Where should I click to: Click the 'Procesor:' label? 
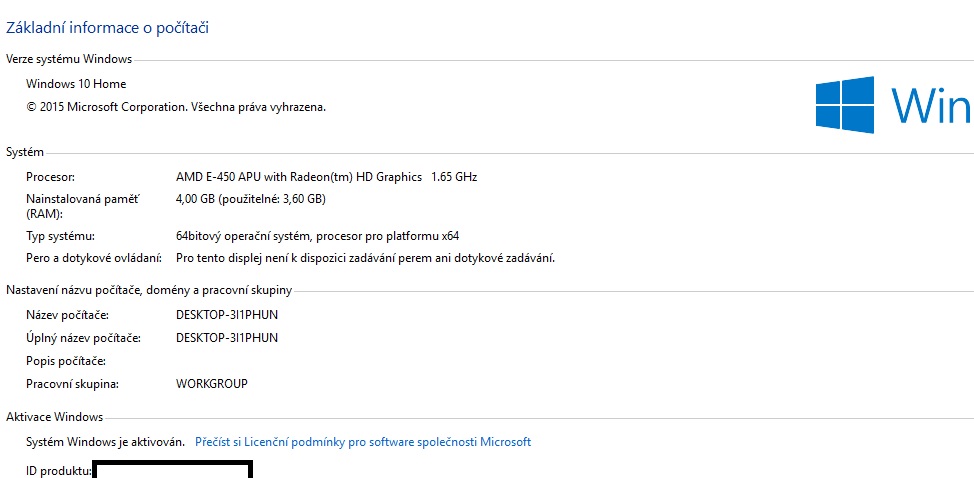pyautogui.click(x=50, y=177)
